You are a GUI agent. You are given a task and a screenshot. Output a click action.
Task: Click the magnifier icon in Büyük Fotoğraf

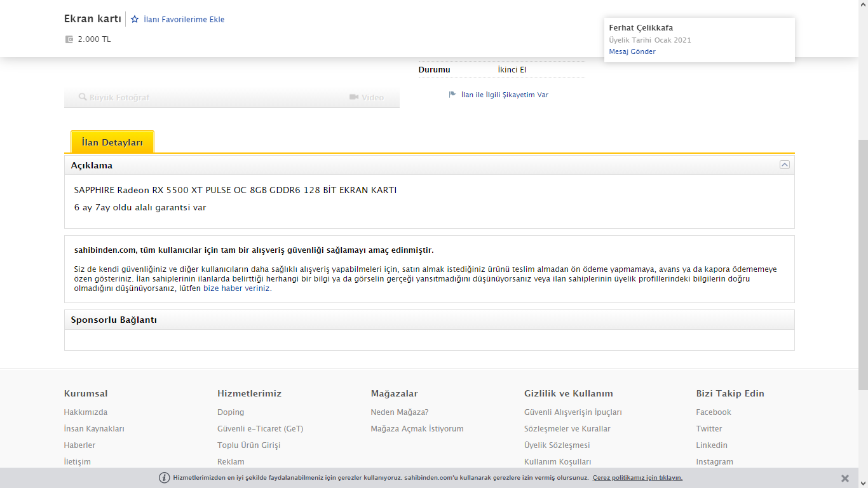pos(83,97)
